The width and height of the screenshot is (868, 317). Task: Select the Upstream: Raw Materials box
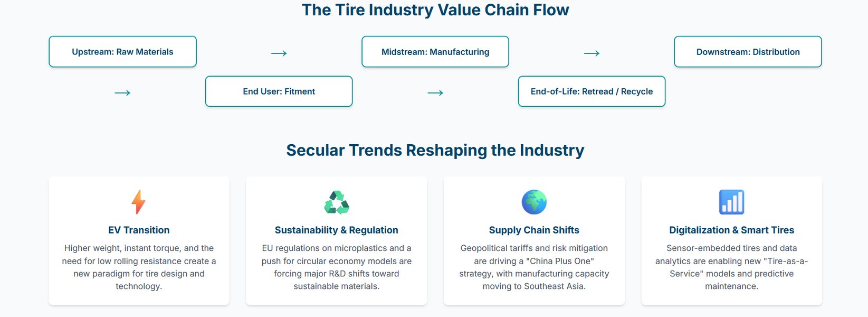click(x=122, y=52)
